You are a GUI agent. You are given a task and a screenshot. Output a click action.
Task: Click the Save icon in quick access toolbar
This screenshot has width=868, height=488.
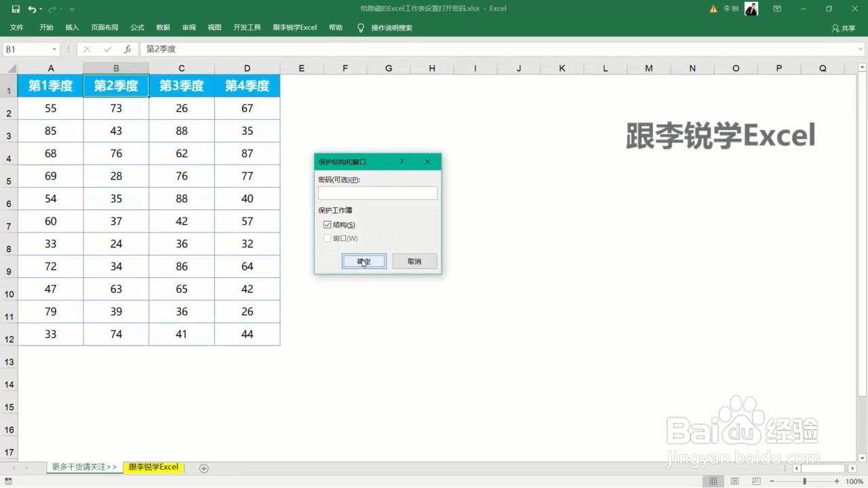click(16, 9)
